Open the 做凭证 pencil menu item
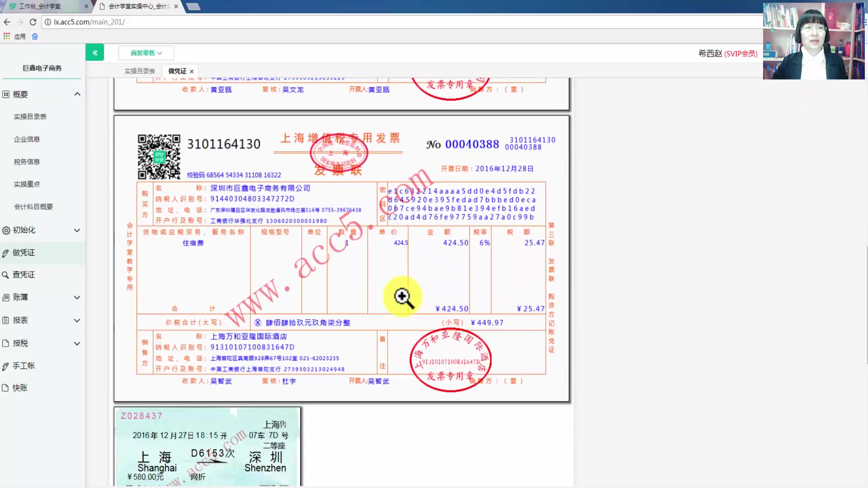The image size is (868, 488). click(x=24, y=253)
